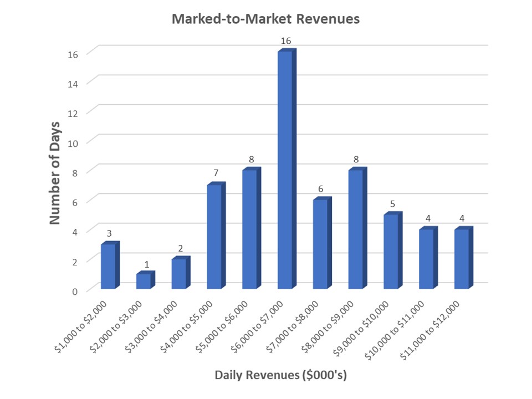The width and height of the screenshot is (532, 399).
Task: Select the data label "7"
Action: pyautogui.click(x=216, y=173)
